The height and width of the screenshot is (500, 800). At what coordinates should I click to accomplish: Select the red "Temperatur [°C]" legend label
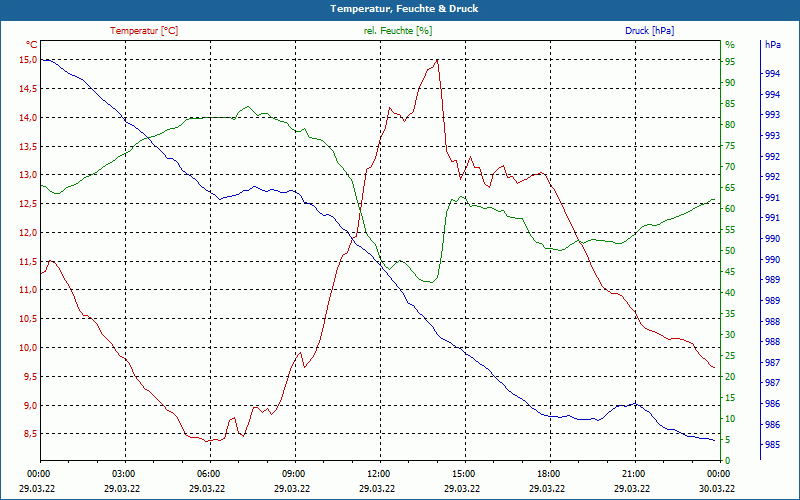pyautogui.click(x=144, y=31)
